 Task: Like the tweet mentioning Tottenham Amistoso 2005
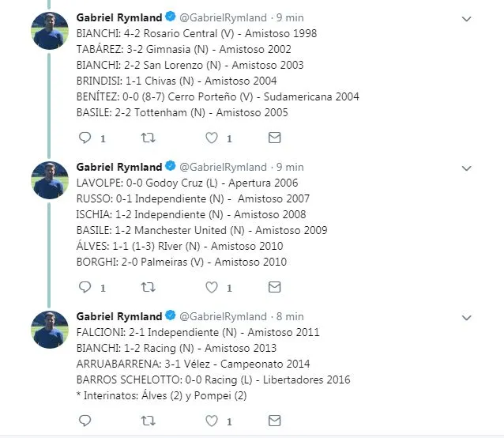(x=211, y=138)
